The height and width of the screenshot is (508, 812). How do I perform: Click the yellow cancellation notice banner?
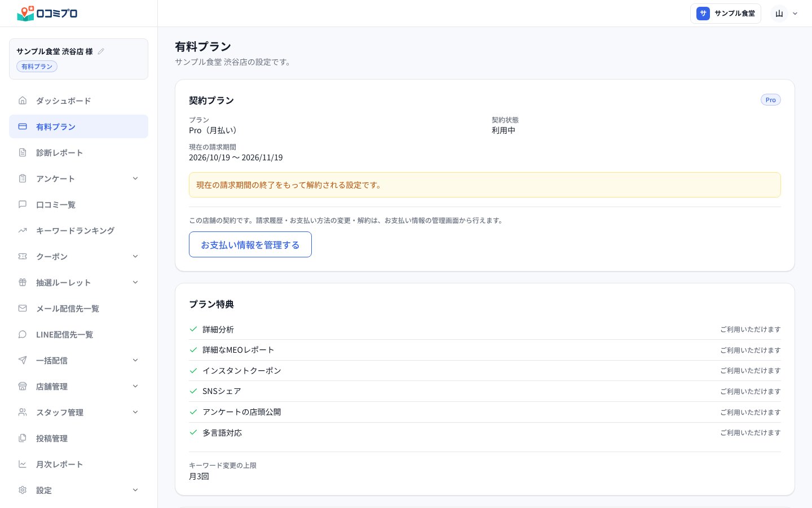tap(485, 185)
